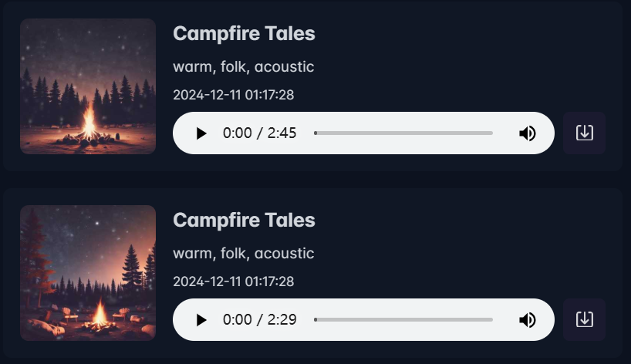This screenshot has width=631, height=364.
Task: Click the progress bar of the 2:45 track
Action: coord(404,133)
